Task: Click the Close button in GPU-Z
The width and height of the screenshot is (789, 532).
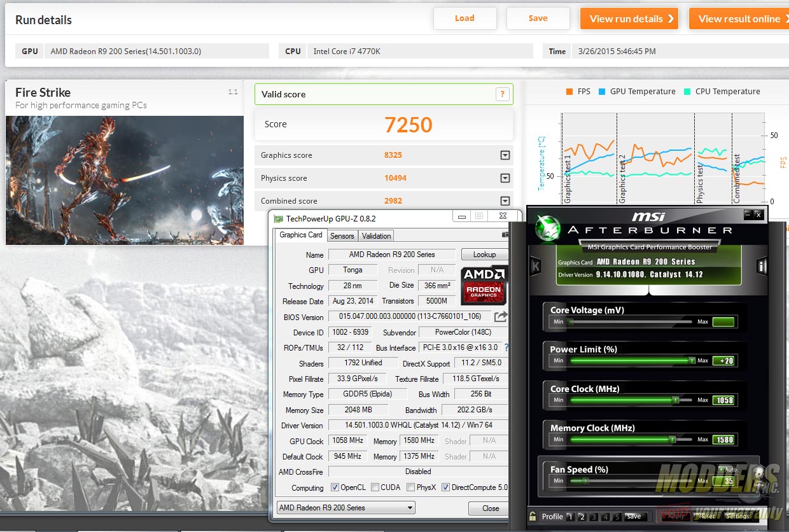Action: click(x=490, y=508)
